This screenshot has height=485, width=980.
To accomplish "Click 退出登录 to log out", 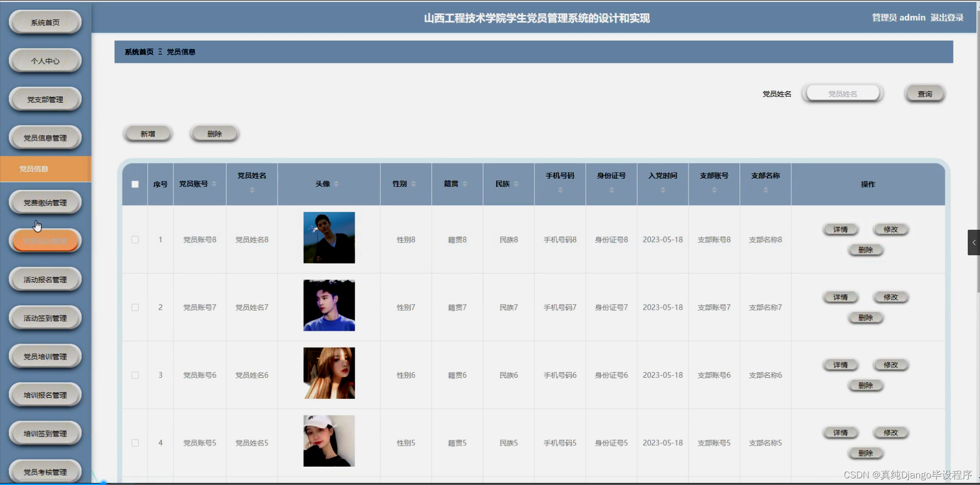I will pos(947,18).
